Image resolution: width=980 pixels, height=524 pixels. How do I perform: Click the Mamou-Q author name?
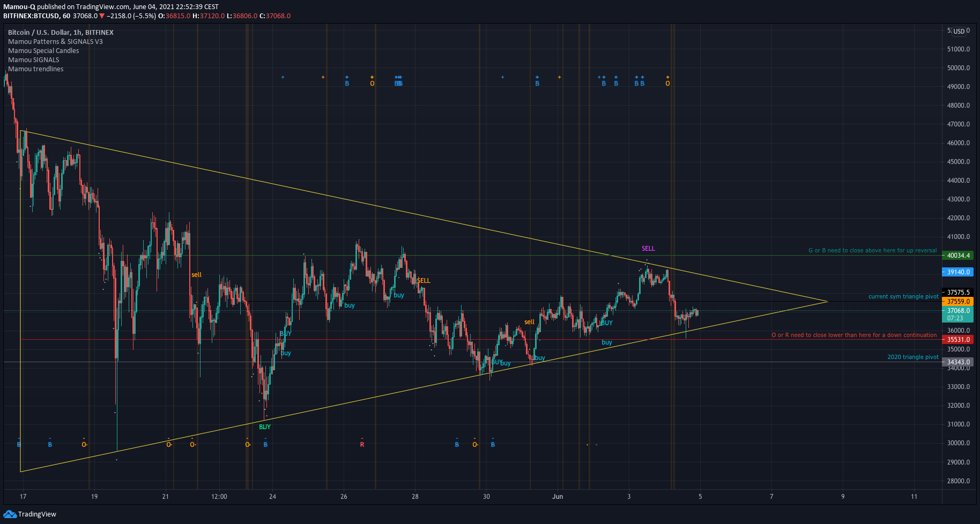click(19, 7)
